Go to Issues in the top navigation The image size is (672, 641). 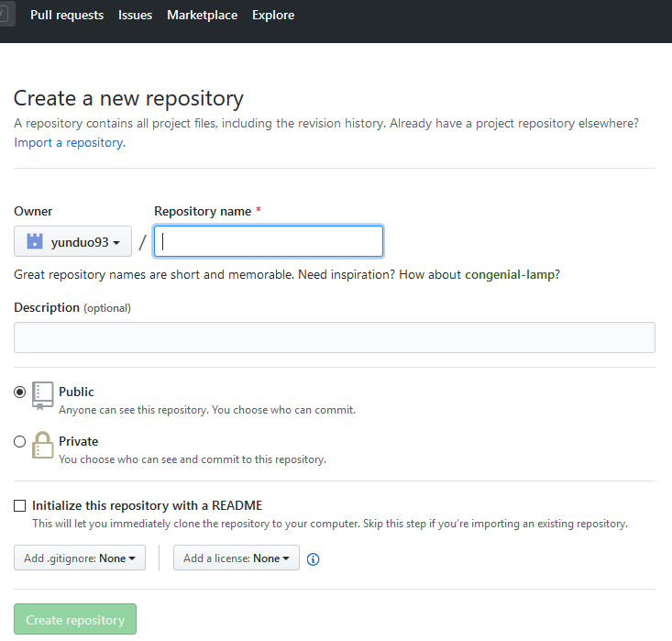pos(135,16)
